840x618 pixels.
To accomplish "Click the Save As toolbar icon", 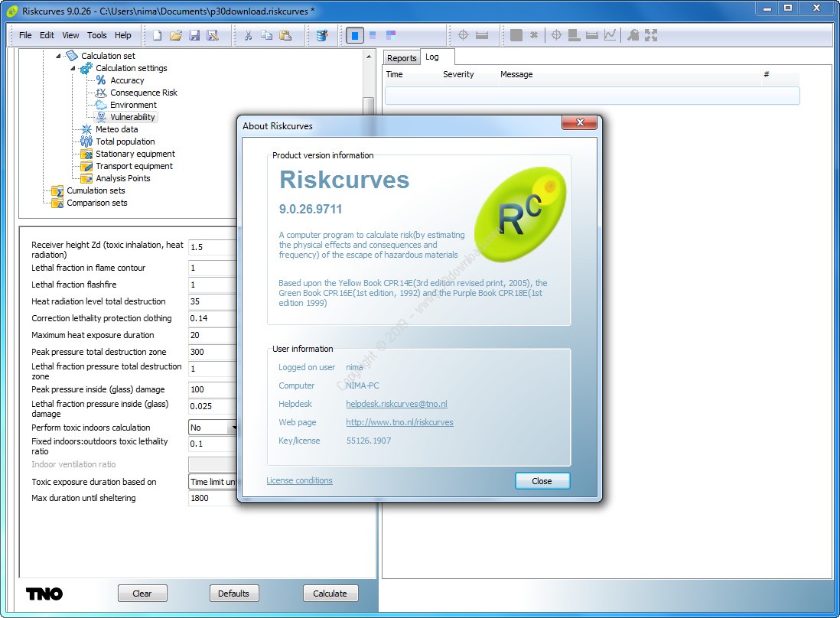I will [x=213, y=35].
